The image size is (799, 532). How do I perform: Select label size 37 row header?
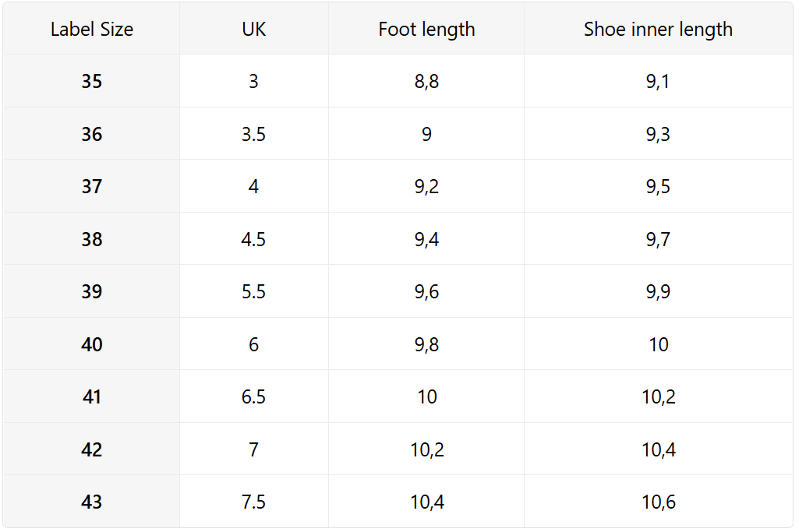coord(92,186)
